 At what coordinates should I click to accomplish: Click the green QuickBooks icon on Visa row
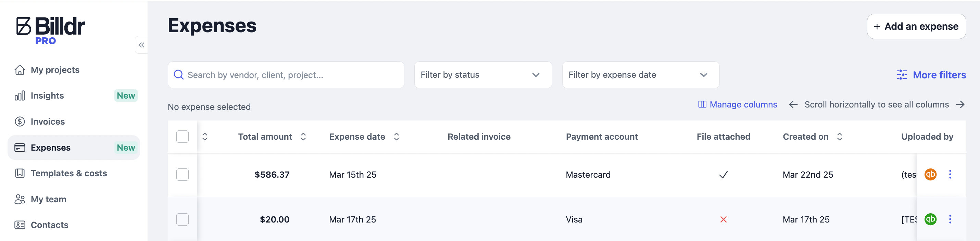pos(930,219)
